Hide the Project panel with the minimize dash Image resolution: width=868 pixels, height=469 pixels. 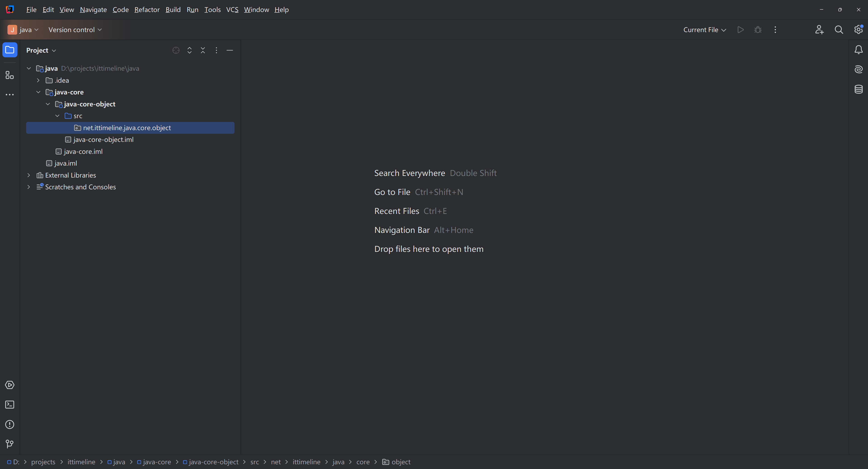[230, 50]
